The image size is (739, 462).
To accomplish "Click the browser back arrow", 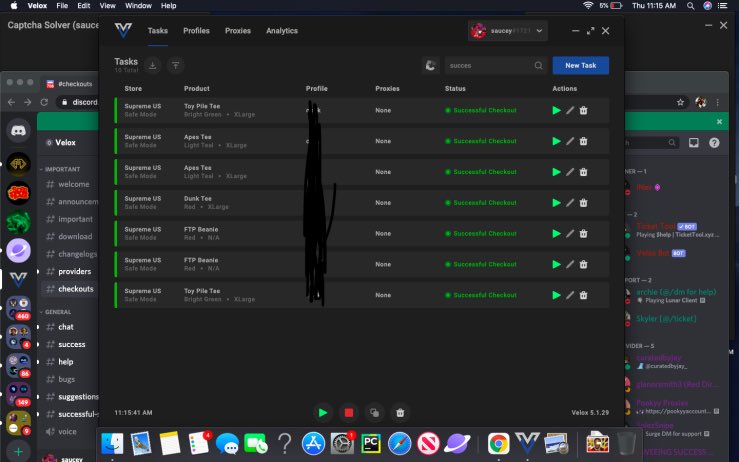I will pyautogui.click(x=12, y=102).
